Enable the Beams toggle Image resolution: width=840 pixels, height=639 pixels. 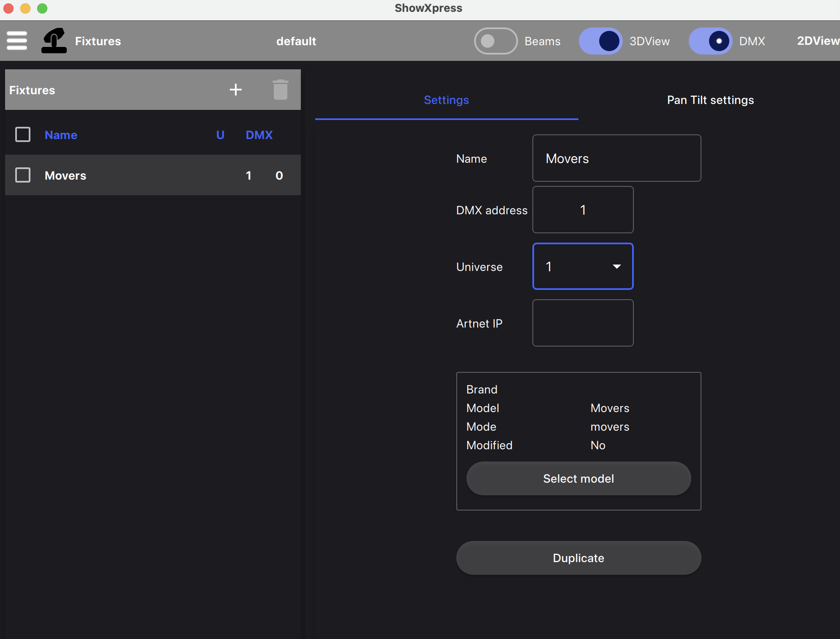coord(496,41)
